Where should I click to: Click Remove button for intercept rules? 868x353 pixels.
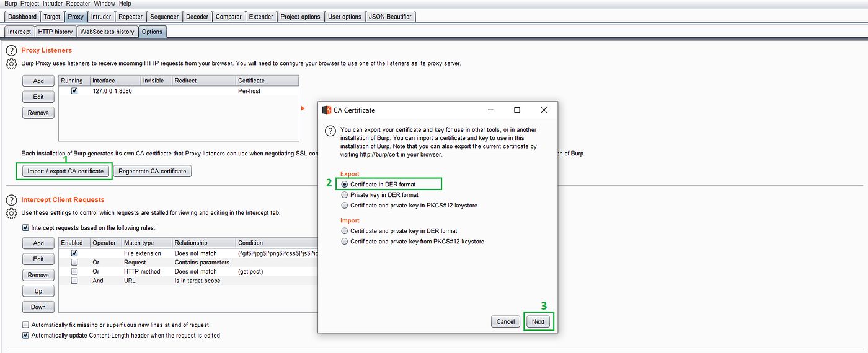click(x=38, y=276)
